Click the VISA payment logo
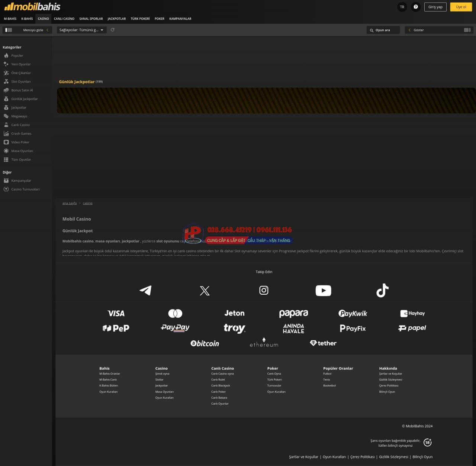Screen dimensions: 476x466 coord(116,313)
